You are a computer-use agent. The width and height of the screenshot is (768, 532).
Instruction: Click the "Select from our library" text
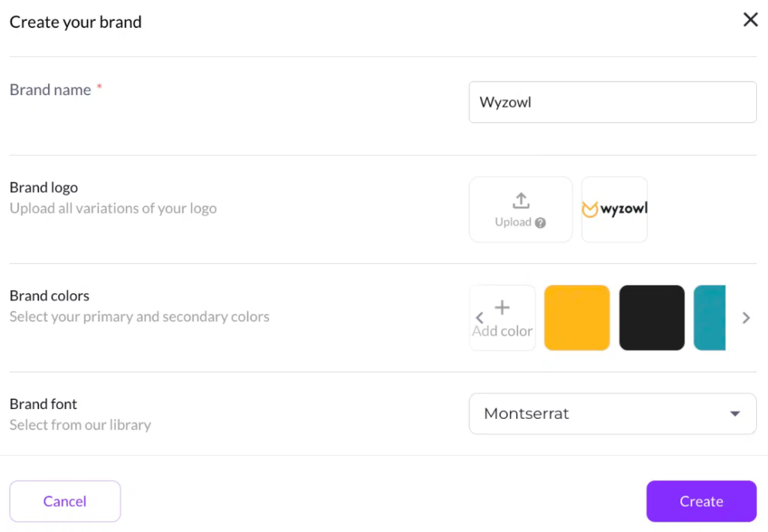pos(80,425)
